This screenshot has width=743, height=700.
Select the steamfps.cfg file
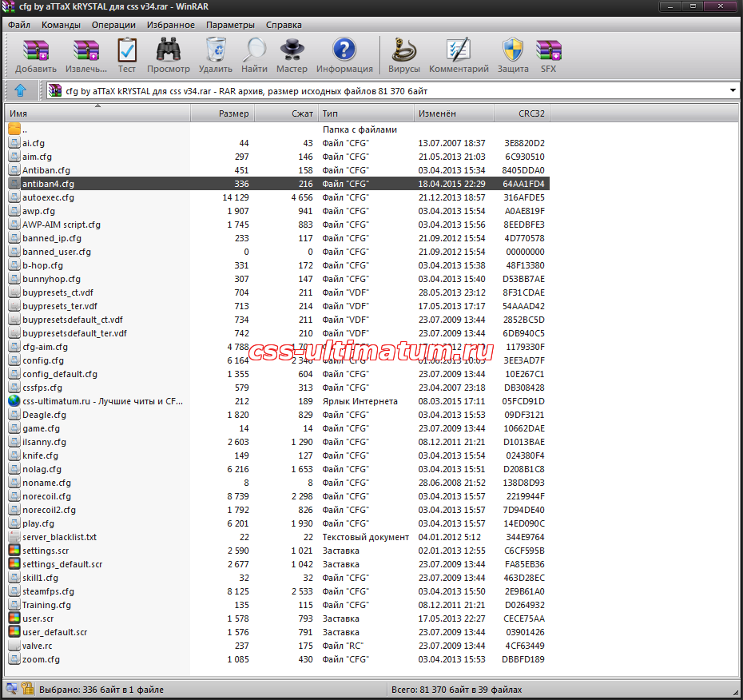[x=48, y=591]
